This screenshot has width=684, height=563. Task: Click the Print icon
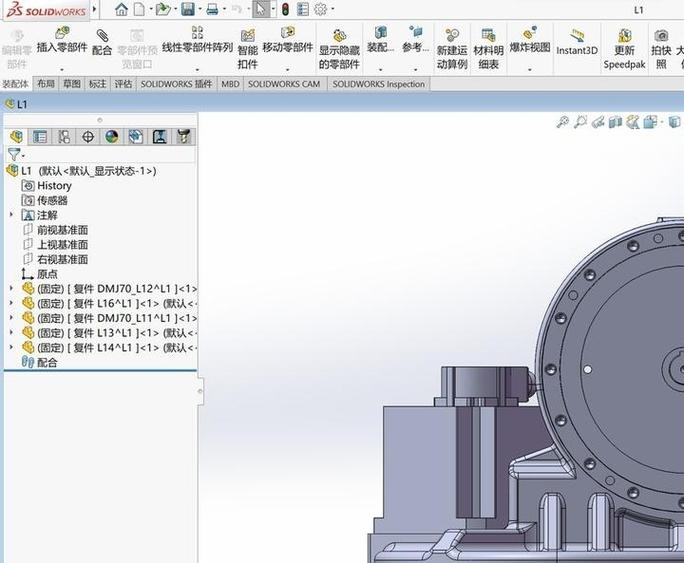212,9
